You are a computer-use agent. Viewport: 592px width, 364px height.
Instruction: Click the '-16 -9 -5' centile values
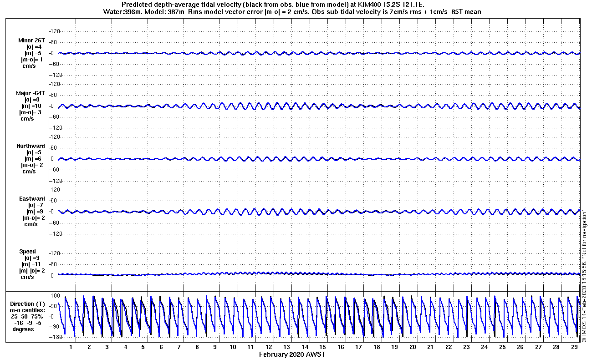tap(28, 323)
